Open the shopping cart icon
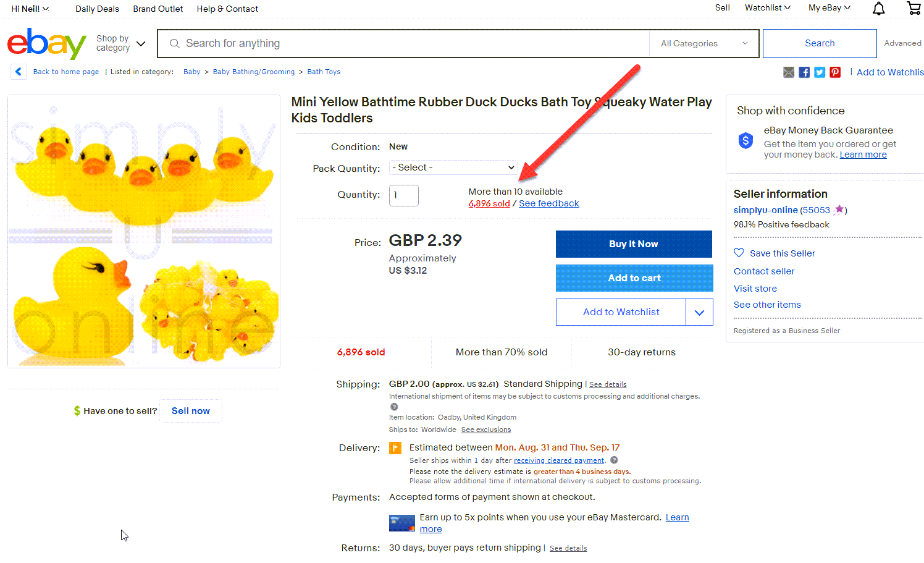The image size is (924, 563). (x=913, y=8)
